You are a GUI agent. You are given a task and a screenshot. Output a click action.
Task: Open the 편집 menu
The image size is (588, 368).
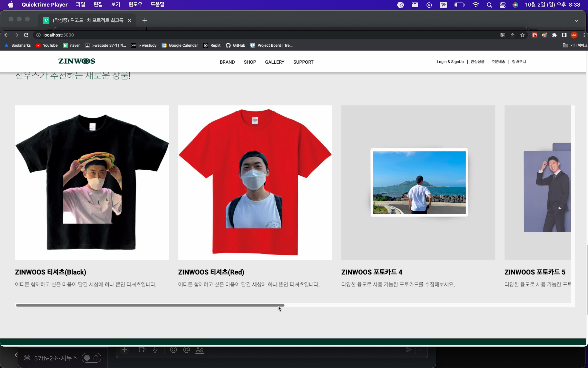pyautogui.click(x=98, y=5)
